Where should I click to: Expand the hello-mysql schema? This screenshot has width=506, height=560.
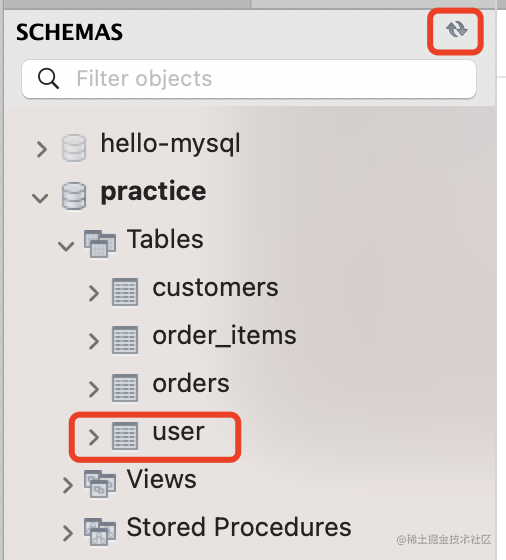(42, 149)
